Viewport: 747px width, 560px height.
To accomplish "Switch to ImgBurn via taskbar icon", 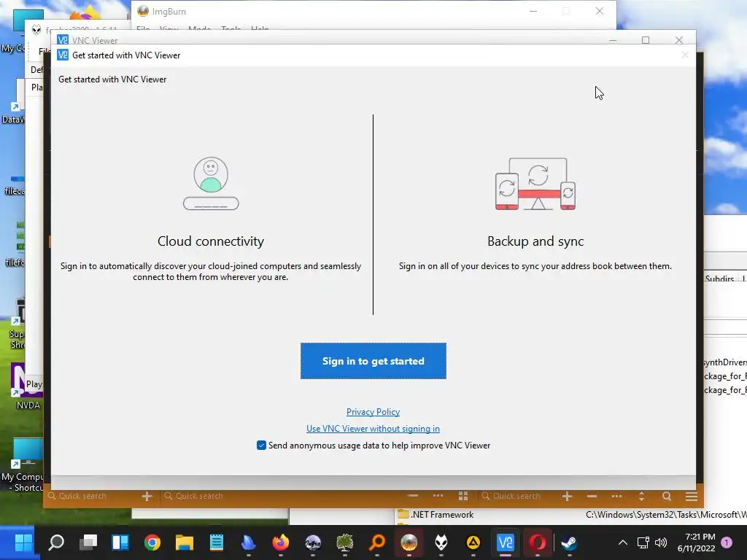I will (x=409, y=542).
